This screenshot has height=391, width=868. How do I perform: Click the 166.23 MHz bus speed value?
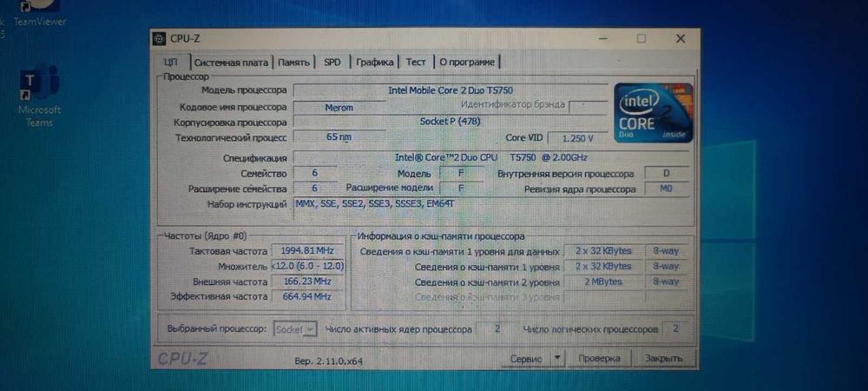[x=307, y=282]
